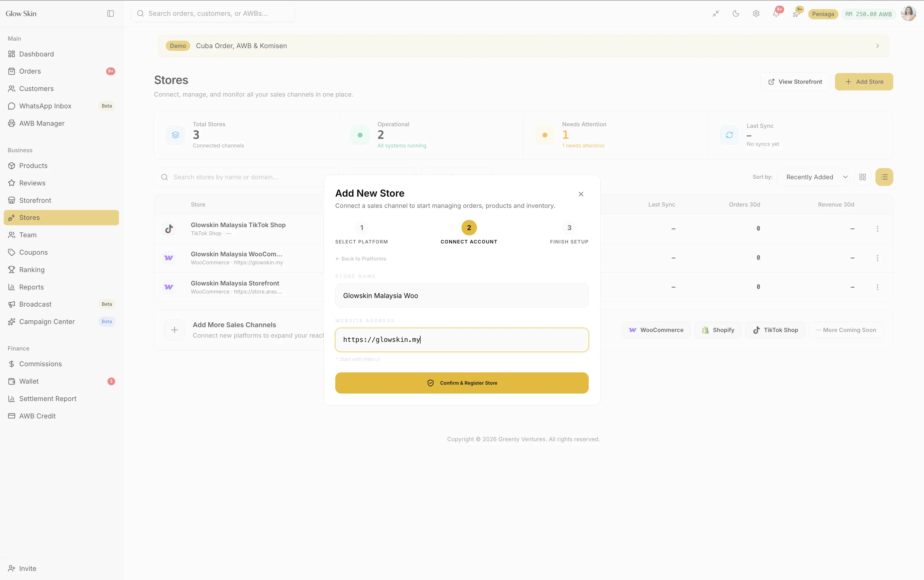Open options menu for TikTok Shop row

pyautogui.click(x=878, y=229)
